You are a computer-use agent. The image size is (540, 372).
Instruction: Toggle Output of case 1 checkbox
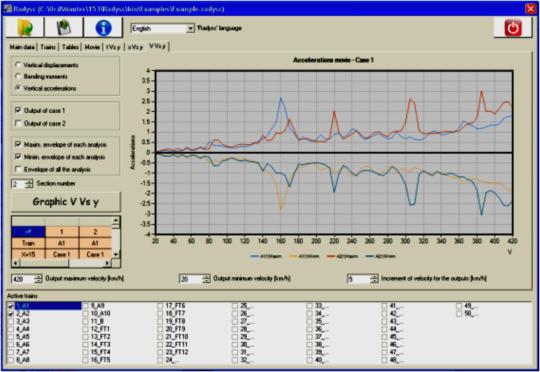pos(18,110)
